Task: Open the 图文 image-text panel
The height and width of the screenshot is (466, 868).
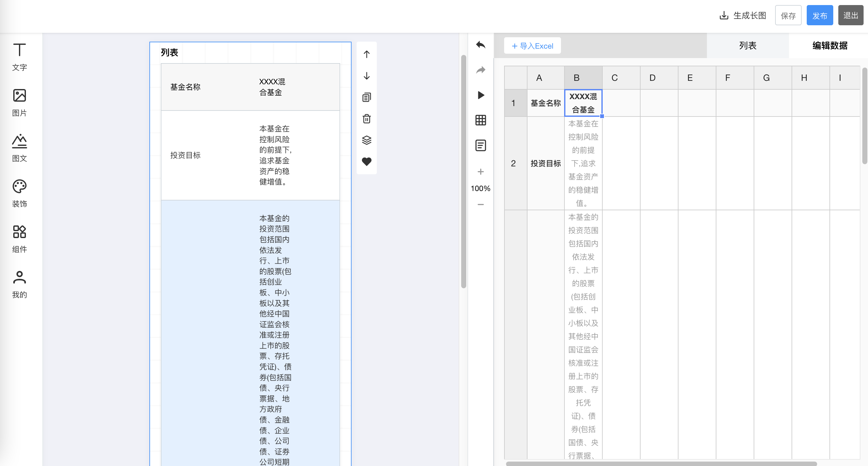Action: [x=20, y=148]
